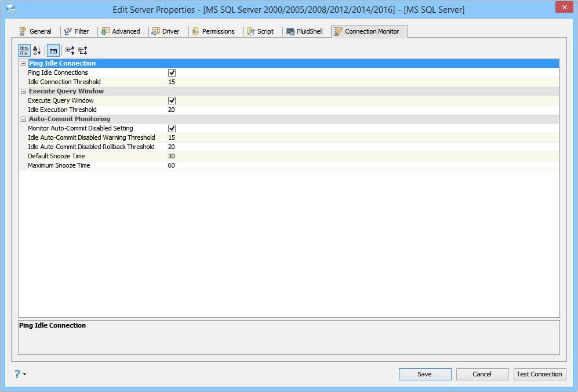
Task: Edit the Default Snooze Time value 30
Action: click(x=363, y=156)
